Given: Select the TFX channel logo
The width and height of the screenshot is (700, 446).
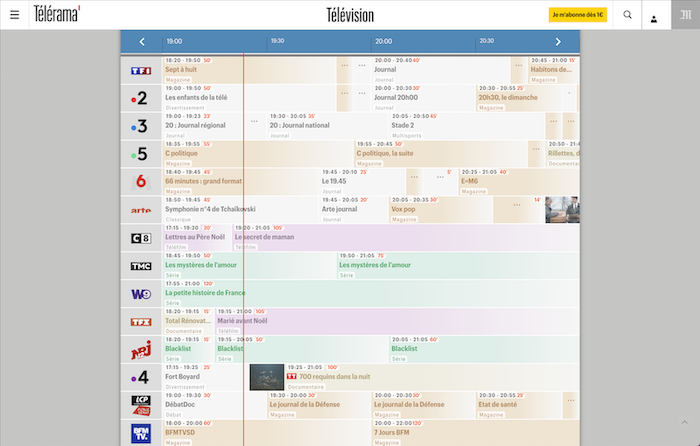Looking at the screenshot, I should point(141,322).
